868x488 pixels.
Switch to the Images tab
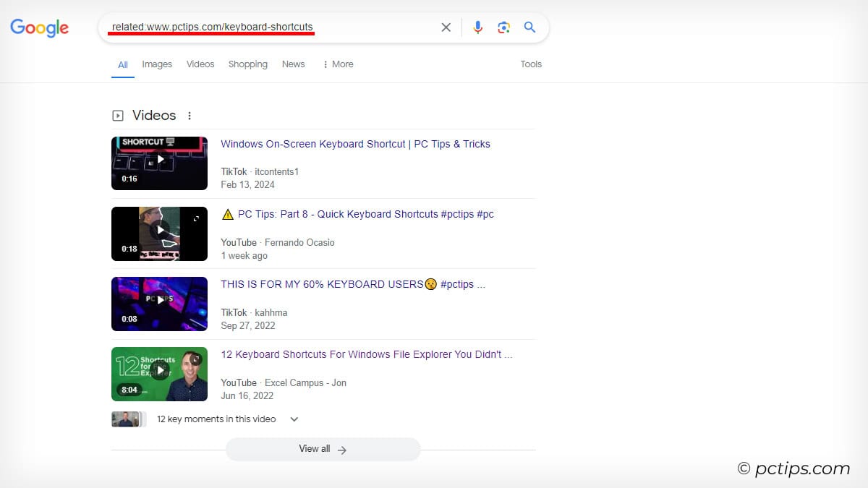point(157,64)
